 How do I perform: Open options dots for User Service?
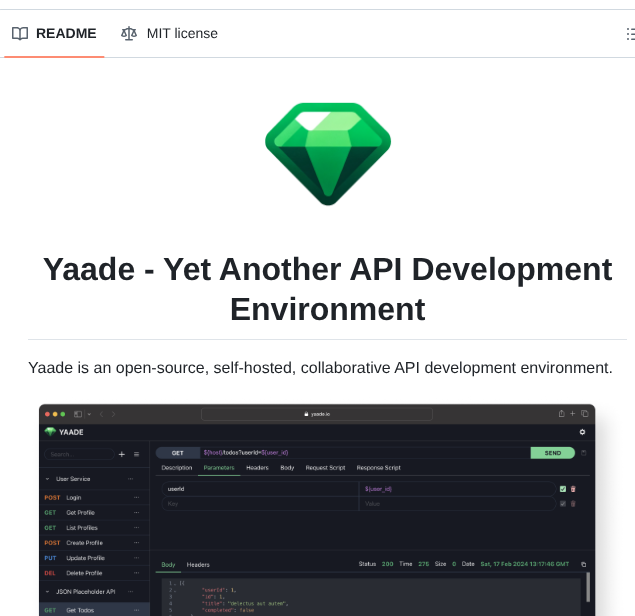pyautogui.click(x=130, y=479)
